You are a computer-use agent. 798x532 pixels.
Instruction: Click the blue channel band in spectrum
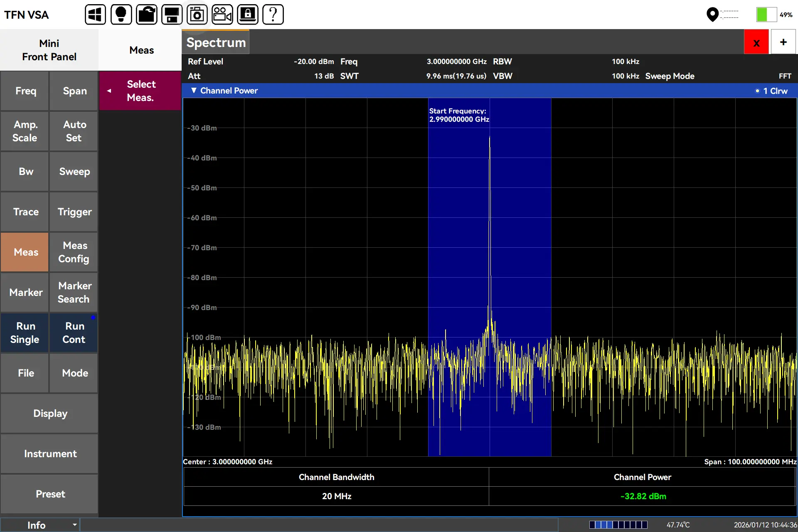[490, 277]
